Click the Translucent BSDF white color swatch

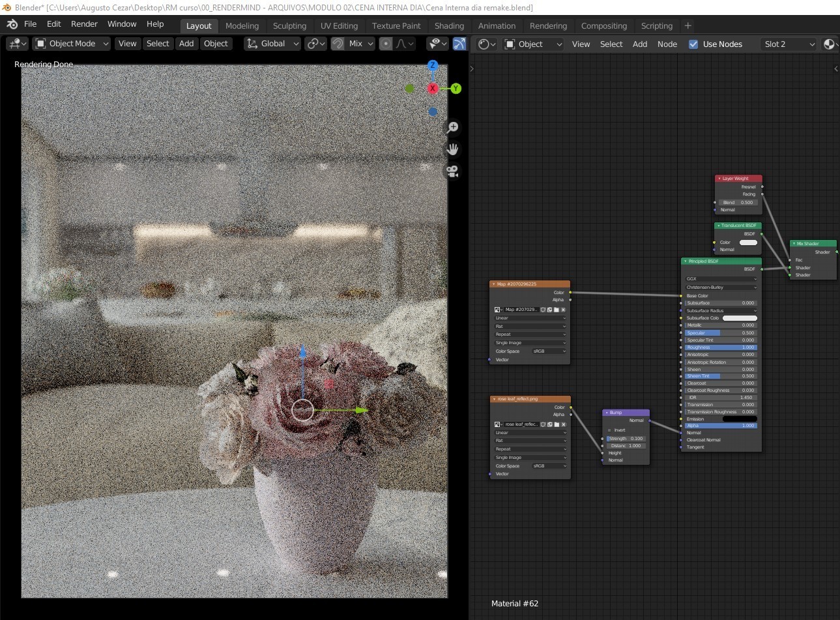click(x=748, y=243)
